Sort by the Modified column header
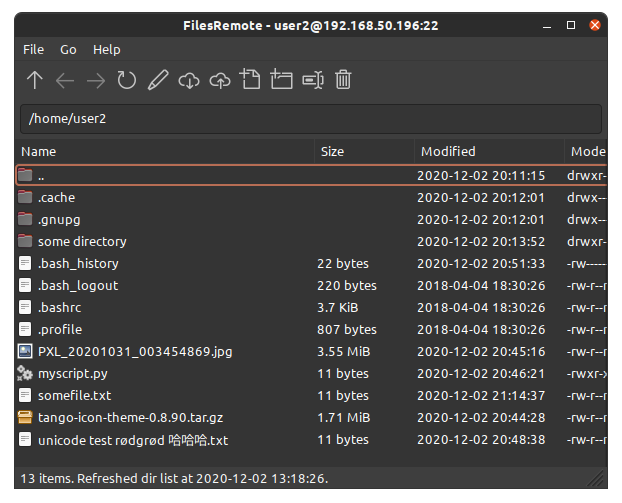 point(490,152)
